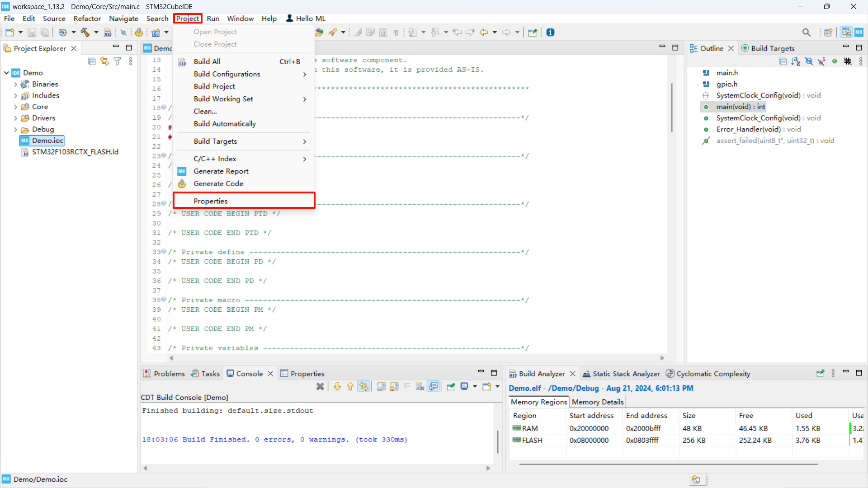Image resolution: width=868 pixels, height=488 pixels.
Task: Click the Hello ML account link
Action: point(306,19)
